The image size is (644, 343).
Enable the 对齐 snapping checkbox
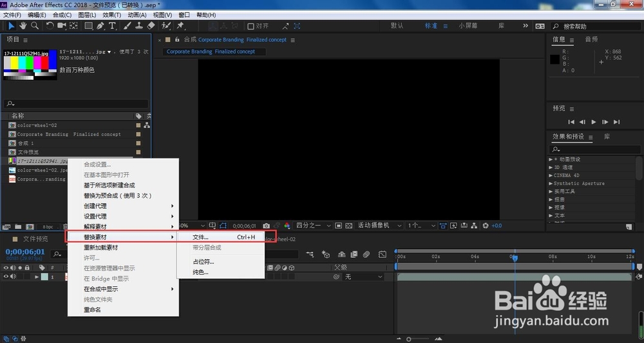pos(251,26)
